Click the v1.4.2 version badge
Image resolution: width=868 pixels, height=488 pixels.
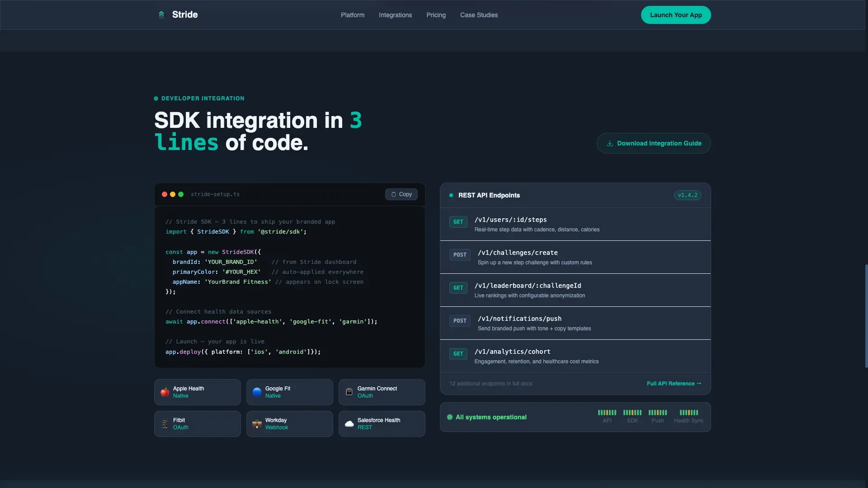point(688,195)
